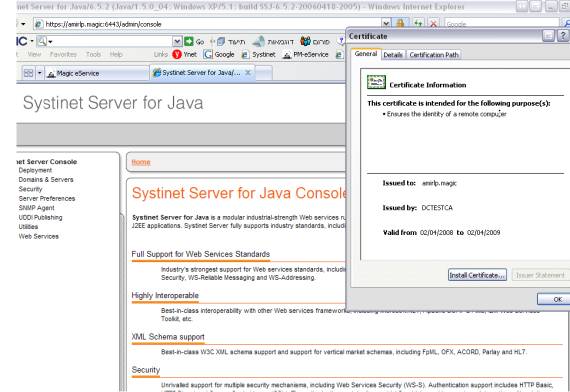
Task: Open Web Services in the sidebar
Action: [39, 236]
